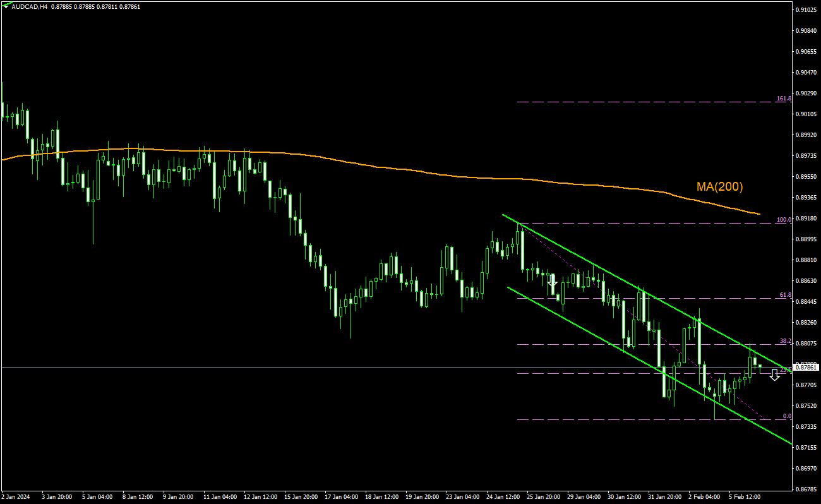This screenshot has height=504, width=821.
Task: Click the triangle arrow beside AUDCAD,H4
Action: point(6,6)
